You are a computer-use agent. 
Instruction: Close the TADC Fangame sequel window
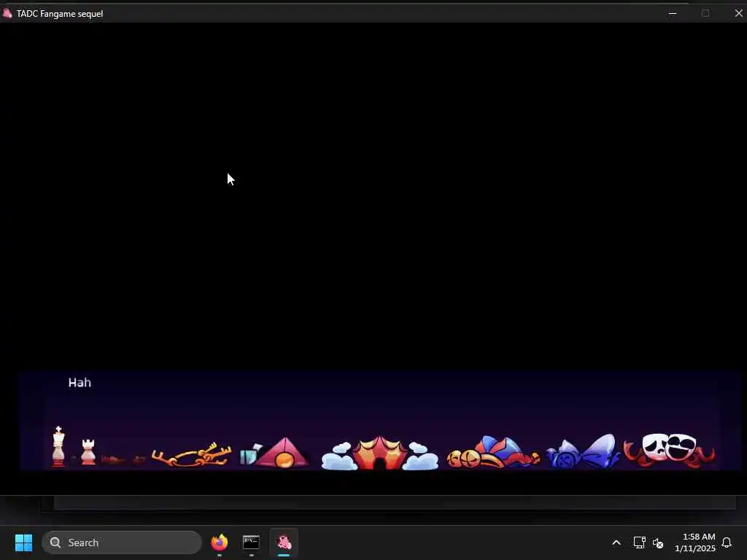coord(738,13)
